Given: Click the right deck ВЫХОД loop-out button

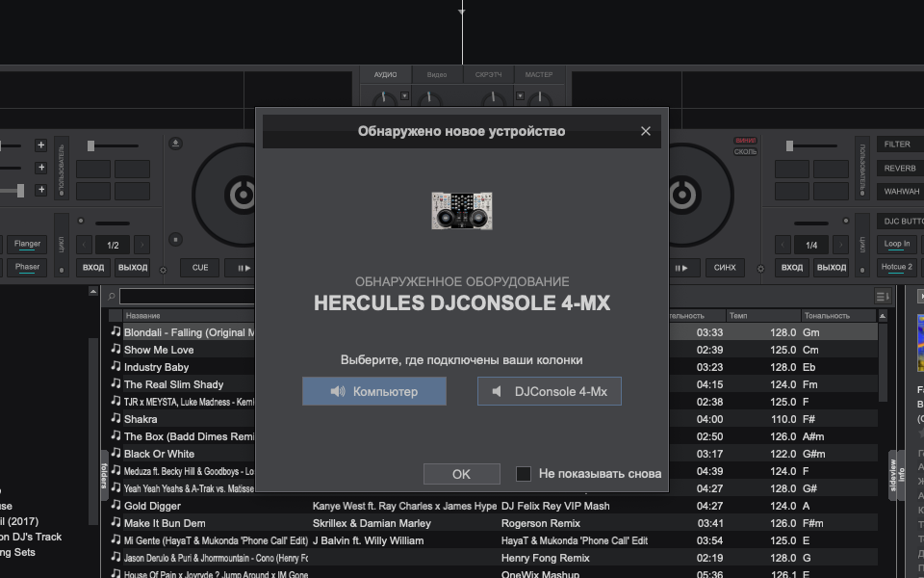Looking at the screenshot, I should coord(831,268).
